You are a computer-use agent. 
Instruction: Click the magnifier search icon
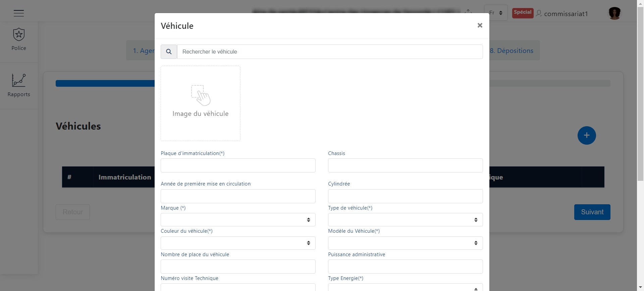click(x=169, y=52)
